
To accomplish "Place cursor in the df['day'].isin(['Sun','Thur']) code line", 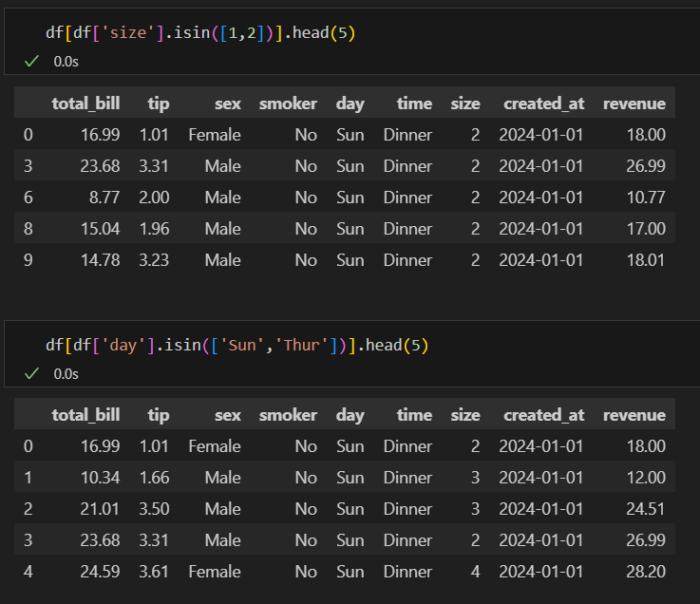I will point(237,345).
